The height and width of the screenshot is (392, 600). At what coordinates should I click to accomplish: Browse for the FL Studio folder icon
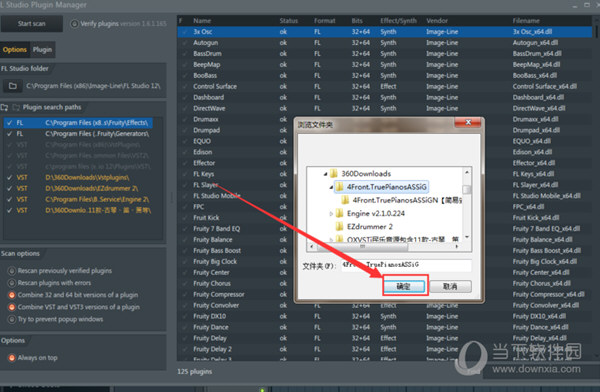(13, 86)
